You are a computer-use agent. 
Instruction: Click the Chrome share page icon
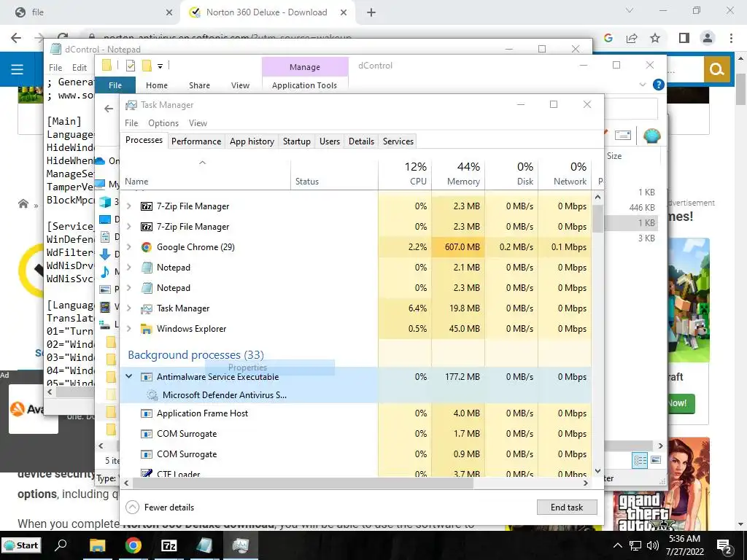tap(632, 38)
